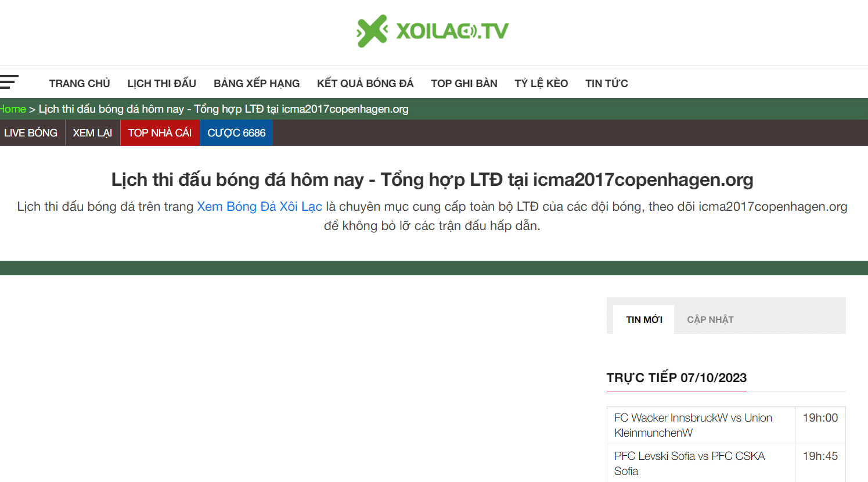Open the hamburger menu icon

(x=9, y=82)
